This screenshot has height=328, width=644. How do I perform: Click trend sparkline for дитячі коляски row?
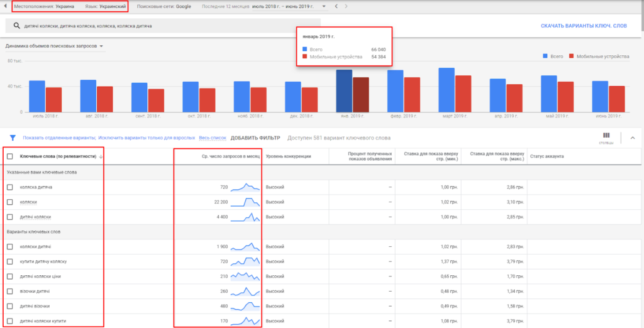click(245, 217)
